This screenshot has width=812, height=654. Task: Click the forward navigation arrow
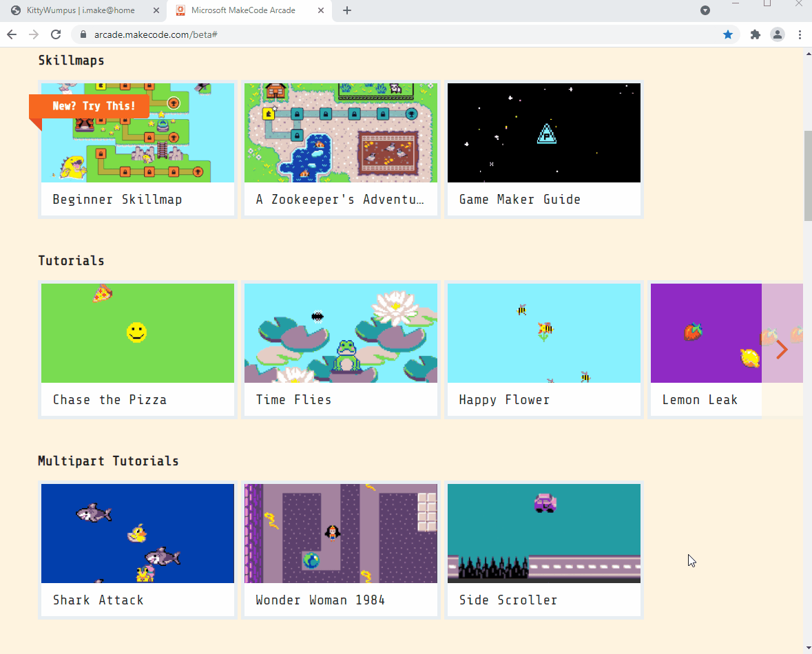point(33,34)
